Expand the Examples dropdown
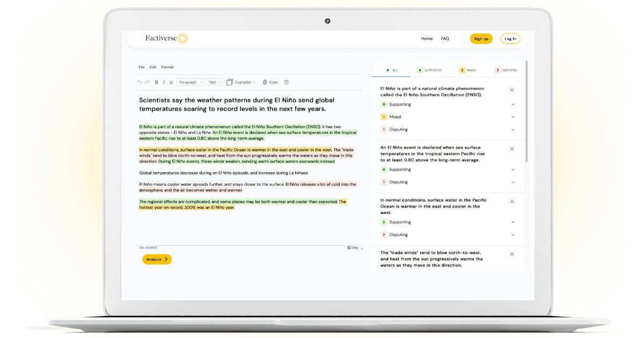Image resolution: width=644 pixels, height=338 pixels. pos(242,82)
